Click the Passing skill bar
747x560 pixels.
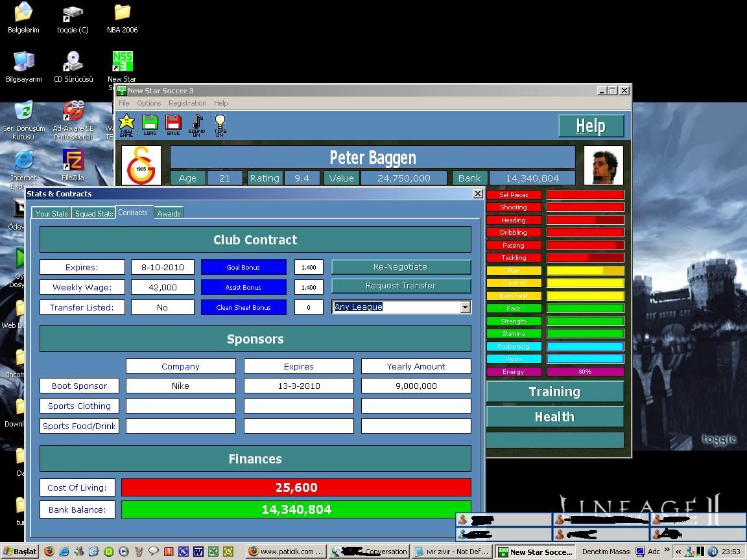(585, 245)
